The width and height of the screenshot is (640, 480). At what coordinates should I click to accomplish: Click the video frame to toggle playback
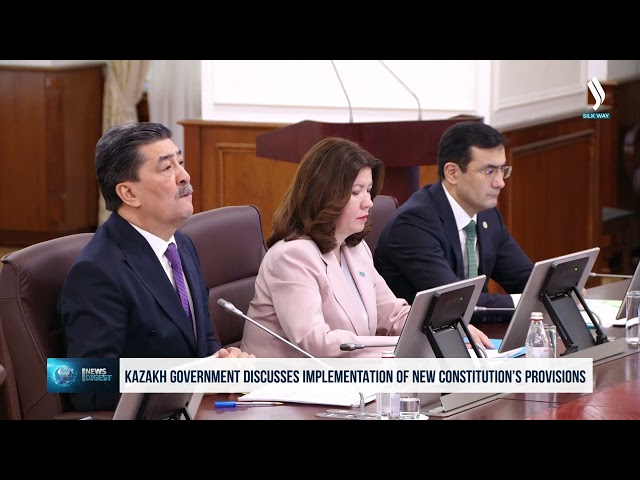320,240
